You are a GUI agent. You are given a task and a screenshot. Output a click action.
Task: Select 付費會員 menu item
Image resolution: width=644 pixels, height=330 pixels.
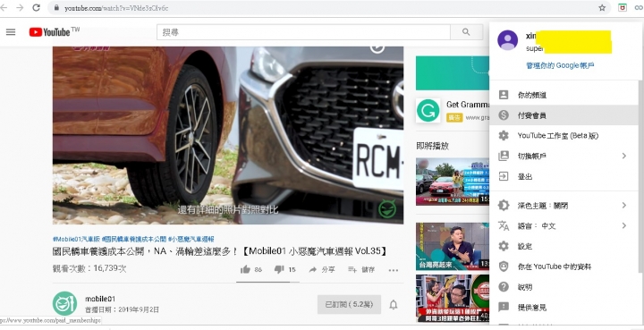[564, 115]
